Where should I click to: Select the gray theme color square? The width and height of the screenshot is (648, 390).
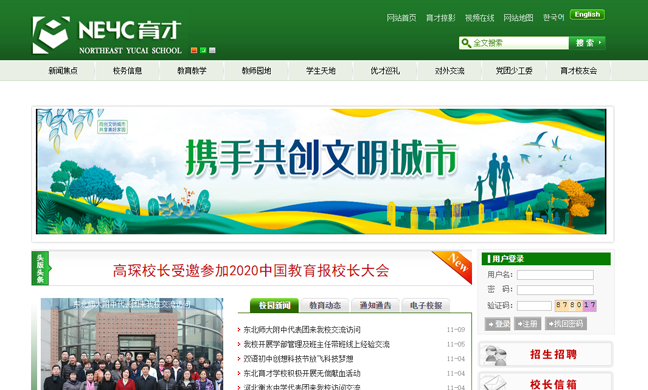click(x=212, y=50)
